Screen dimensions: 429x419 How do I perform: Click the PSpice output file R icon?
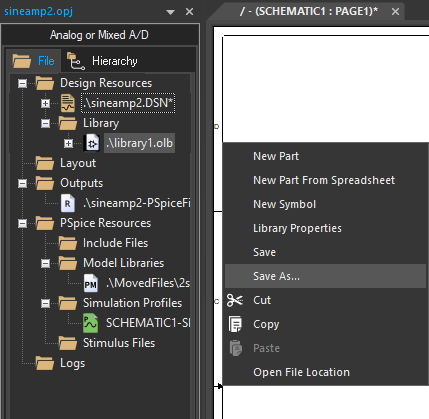[68, 203]
